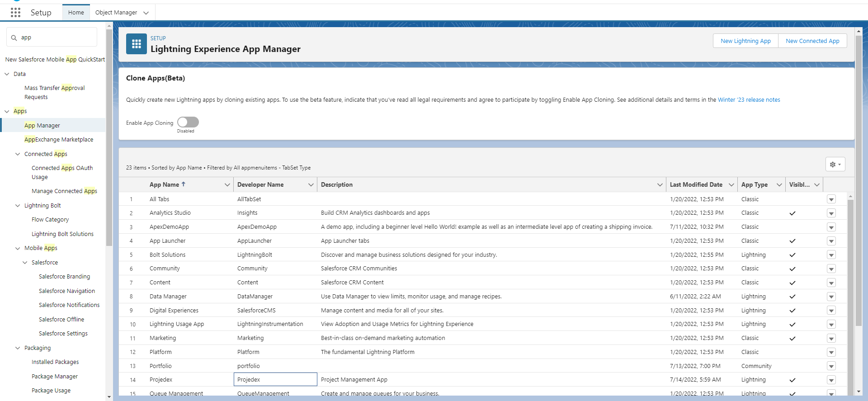Open Mass Transfer Approval Requests link
Image resolution: width=868 pixels, height=401 pixels.
point(55,93)
